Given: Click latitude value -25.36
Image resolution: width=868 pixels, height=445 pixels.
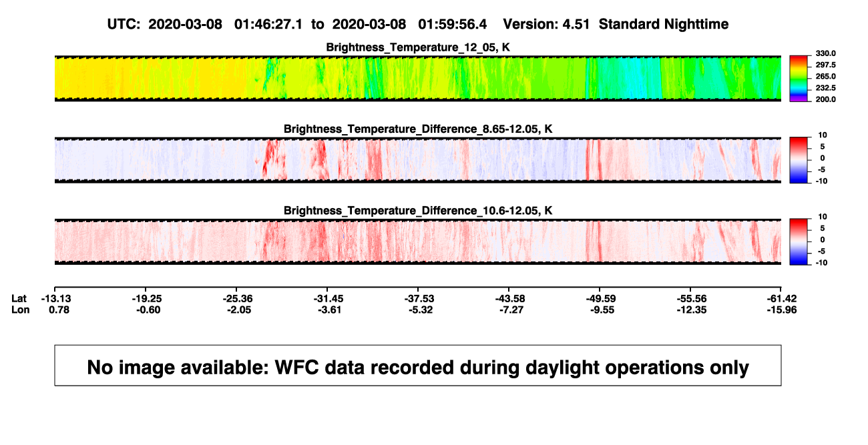Looking at the screenshot, I should pyautogui.click(x=238, y=298).
